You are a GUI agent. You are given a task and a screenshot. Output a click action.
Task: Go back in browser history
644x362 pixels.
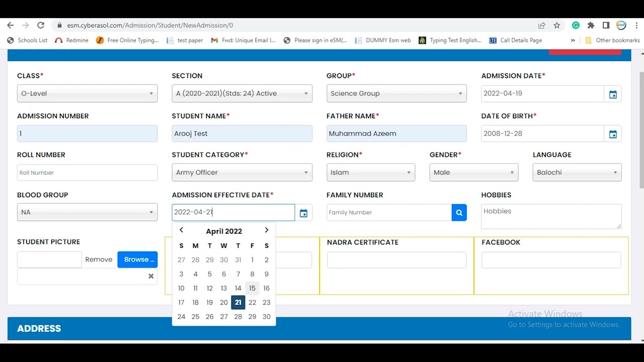pyautogui.click(x=11, y=25)
